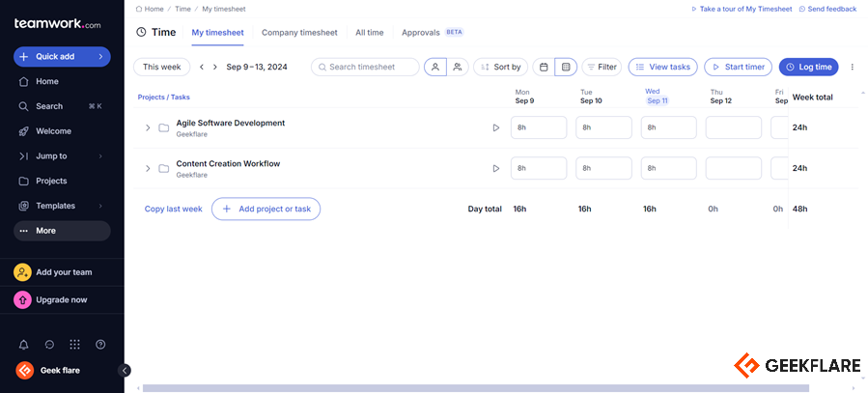Screen dimensions: 868x393
Task: Switch to Company timesheet tab
Action: 299,33
